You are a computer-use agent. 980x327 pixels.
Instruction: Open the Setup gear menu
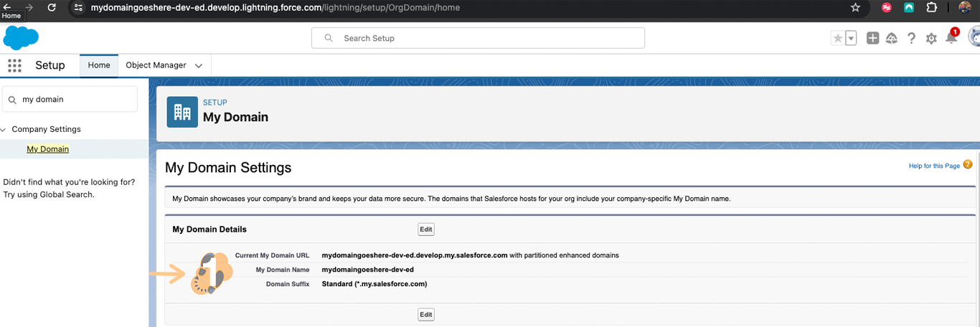click(931, 39)
